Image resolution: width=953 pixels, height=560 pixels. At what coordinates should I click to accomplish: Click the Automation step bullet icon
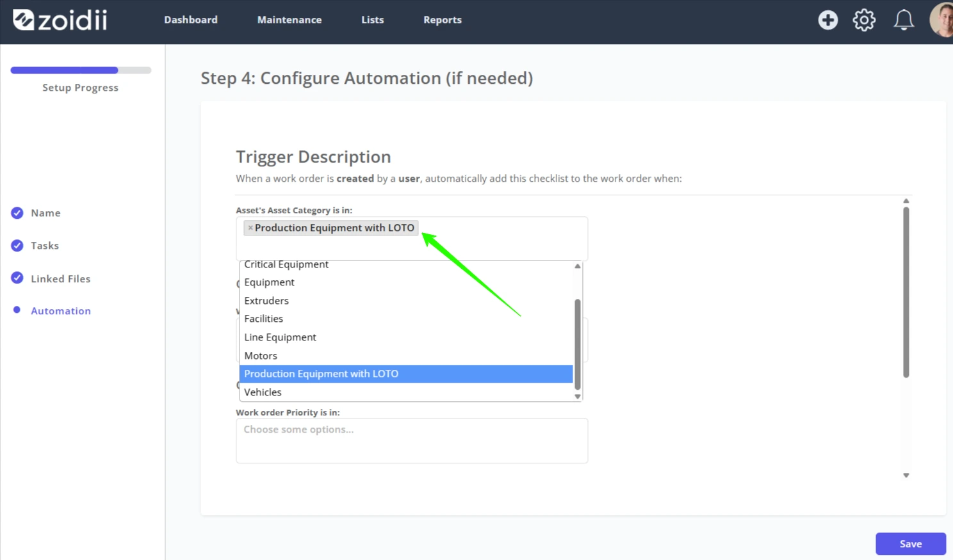pyautogui.click(x=17, y=310)
